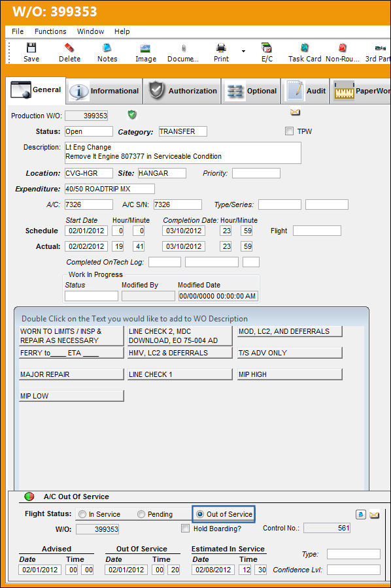Click the envelope icon near TPW
391x588 pixels.
tap(296, 112)
